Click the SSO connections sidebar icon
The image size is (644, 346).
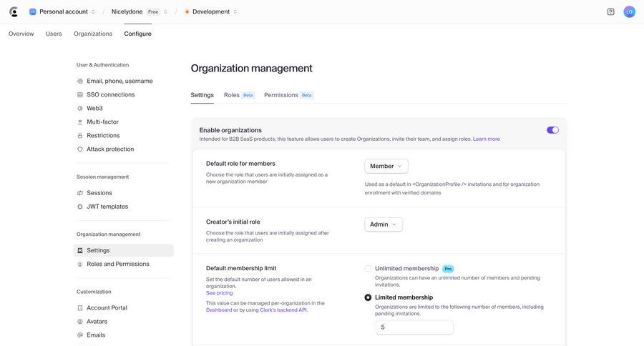coord(80,95)
